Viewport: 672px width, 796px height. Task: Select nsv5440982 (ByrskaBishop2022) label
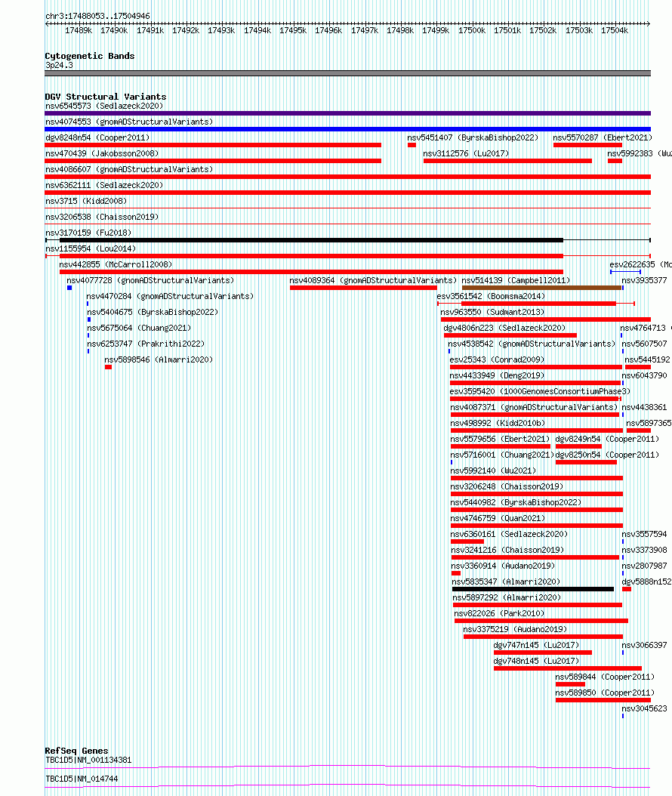click(x=516, y=502)
